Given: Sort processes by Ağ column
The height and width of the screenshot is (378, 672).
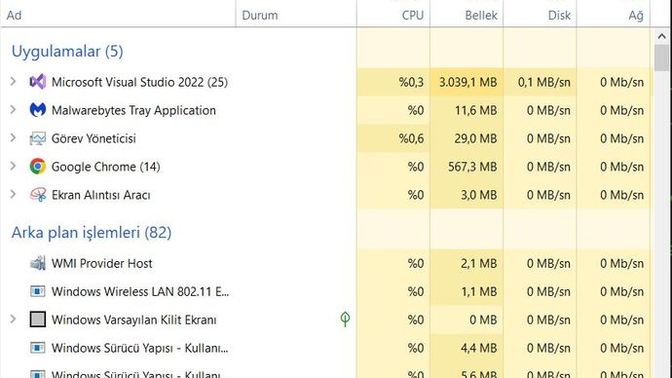Looking at the screenshot, I should pyautogui.click(x=613, y=15).
